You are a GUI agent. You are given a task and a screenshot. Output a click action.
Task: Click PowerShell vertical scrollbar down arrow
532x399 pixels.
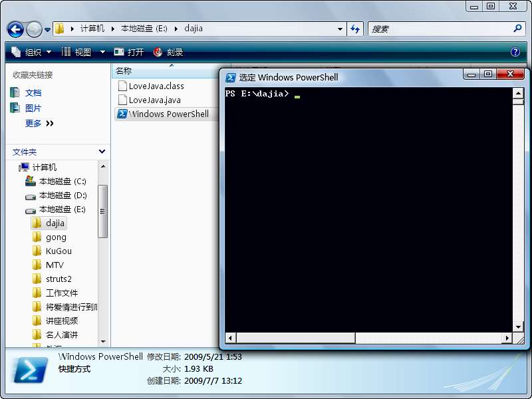518,327
